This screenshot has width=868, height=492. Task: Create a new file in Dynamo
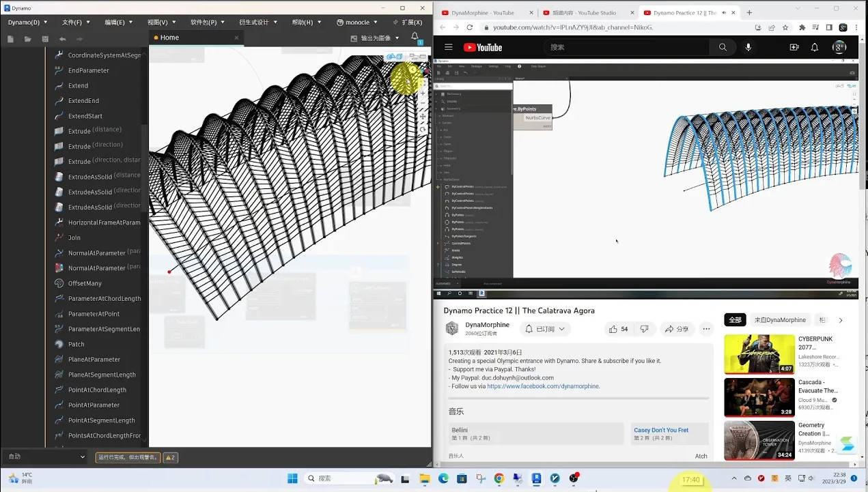[10, 39]
